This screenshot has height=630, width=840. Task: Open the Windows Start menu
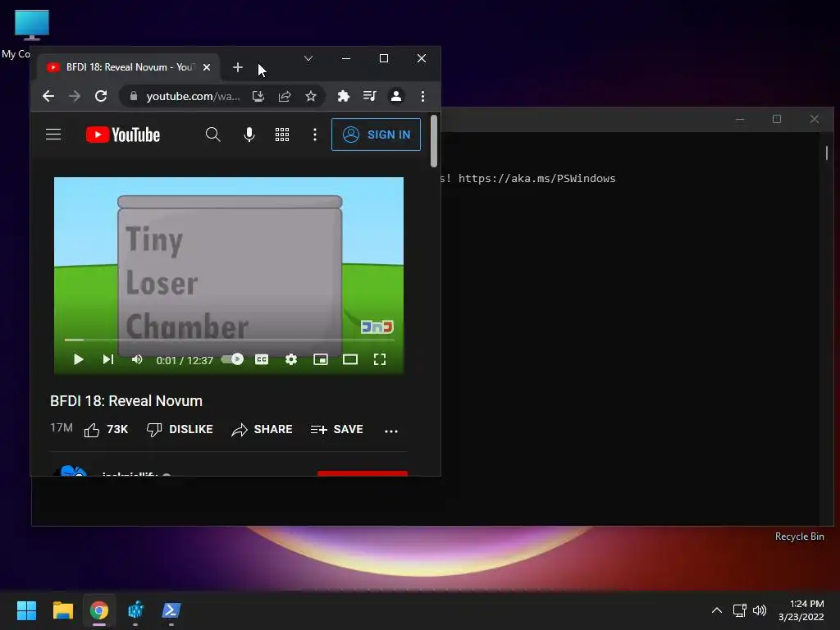coord(26,610)
